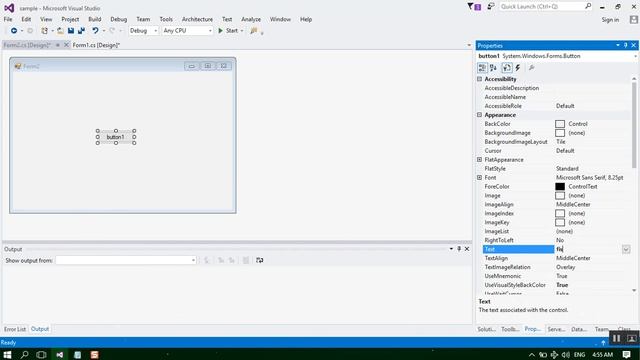
Task: Switch to the Output tab
Action: (40, 329)
